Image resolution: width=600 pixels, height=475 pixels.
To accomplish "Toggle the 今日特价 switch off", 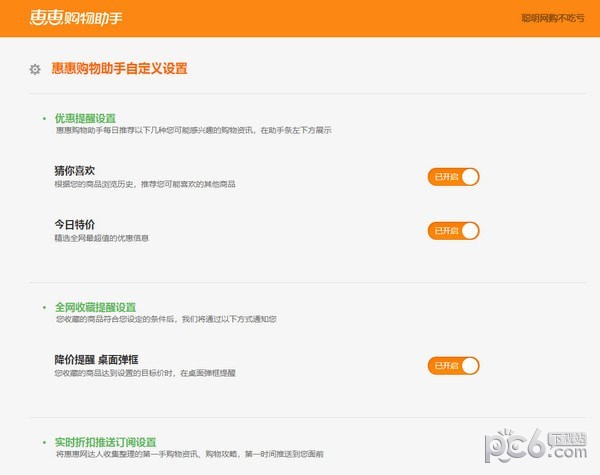I will (453, 231).
